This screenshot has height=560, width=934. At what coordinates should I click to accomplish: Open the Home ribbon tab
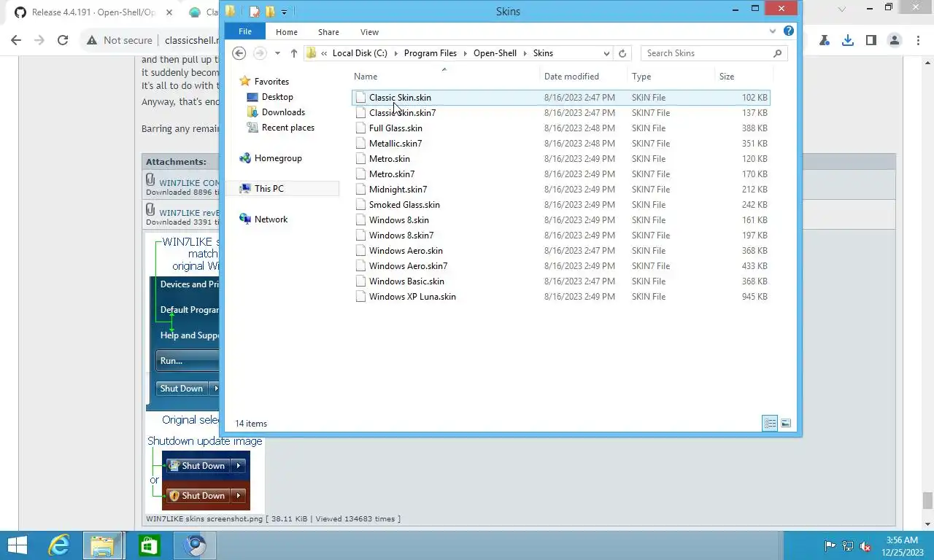click(x=286, y=32)
